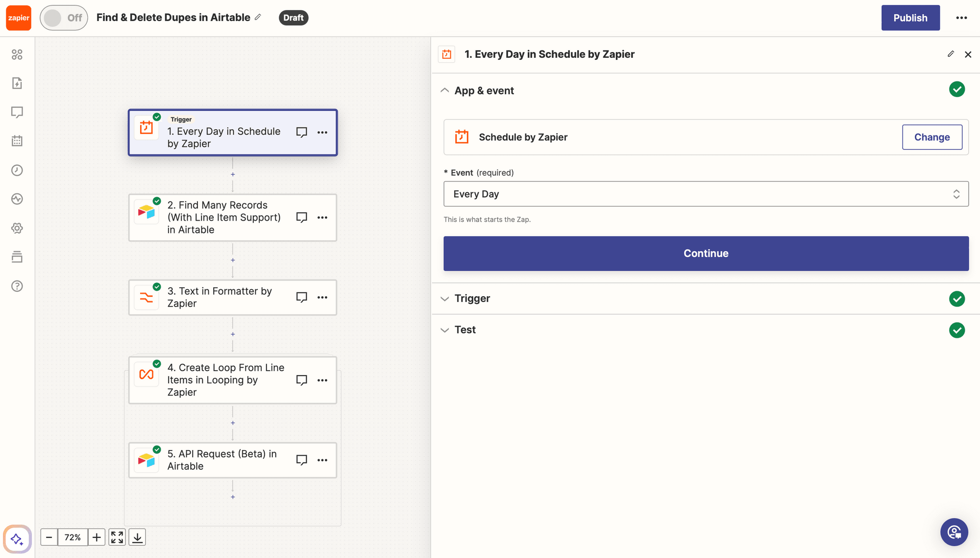980x558 pixels.
Task: Open the Help sidebar icon
Action: tap(17, 286)
